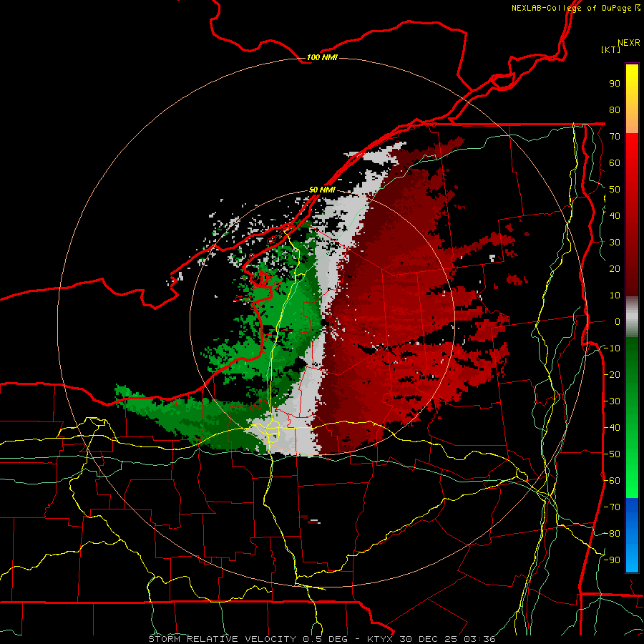The image size is (644, 644).
Task: Click the 90 value on the velocity scale
Action: coord(615,84)
